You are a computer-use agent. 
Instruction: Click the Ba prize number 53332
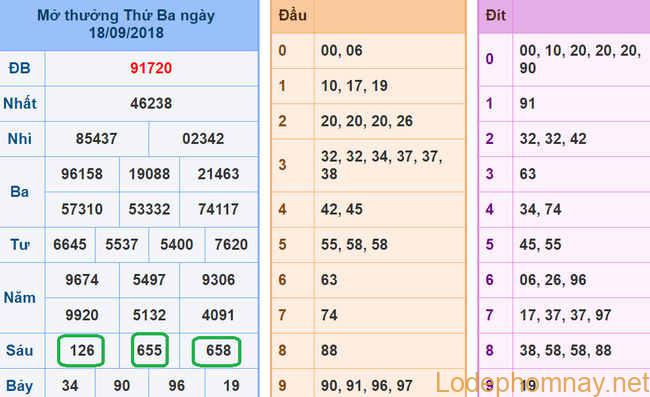[x=149, y=209]
